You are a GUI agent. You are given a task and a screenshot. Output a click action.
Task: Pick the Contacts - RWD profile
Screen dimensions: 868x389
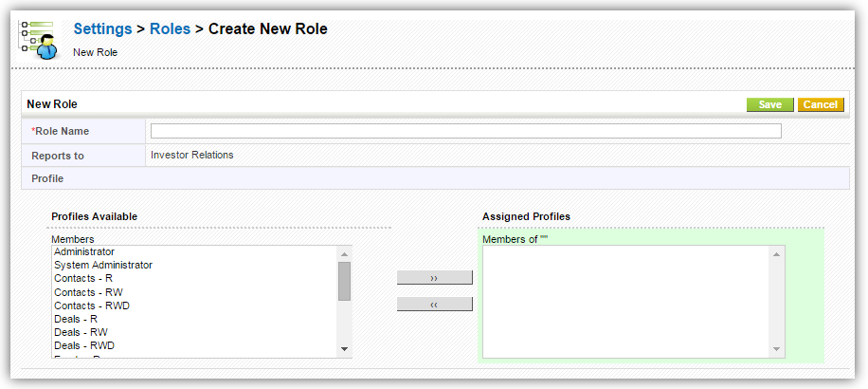(91, 306)
